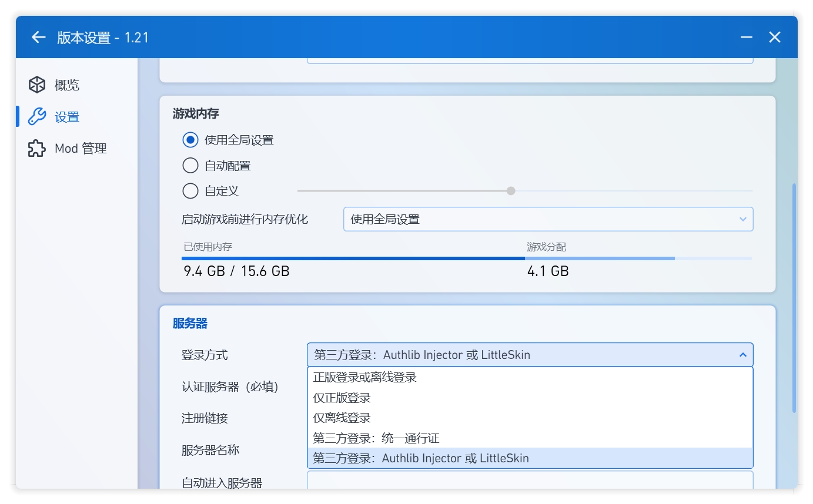
Task: Enable 自定义 memory configuration
Action: (190, 190)
